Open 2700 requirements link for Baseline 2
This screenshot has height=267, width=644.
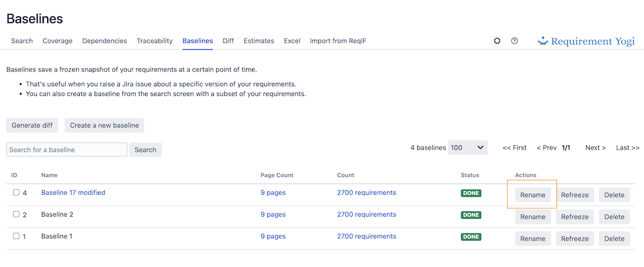(366, 215)
